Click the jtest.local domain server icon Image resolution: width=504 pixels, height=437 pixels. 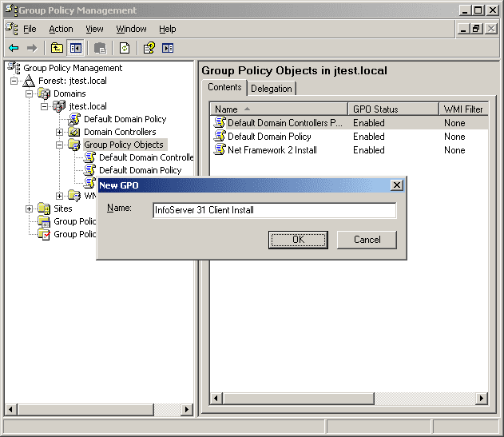pos(59,106)
